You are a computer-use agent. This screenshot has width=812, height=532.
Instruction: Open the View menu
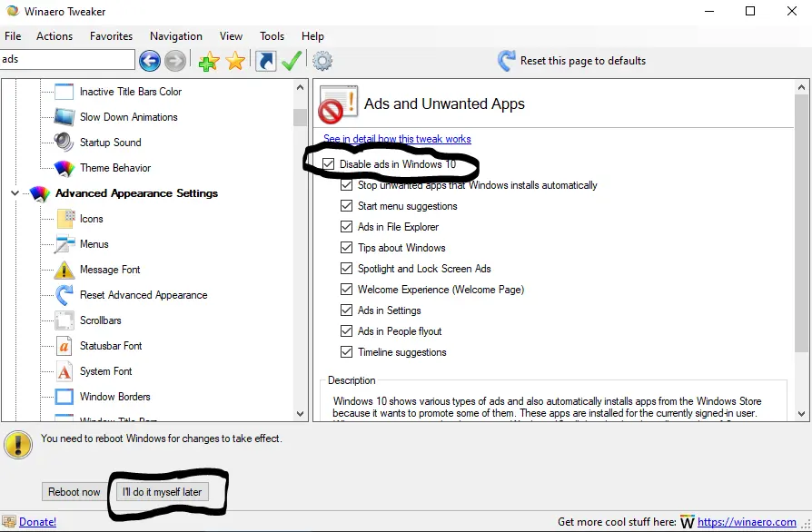(231, 36)
